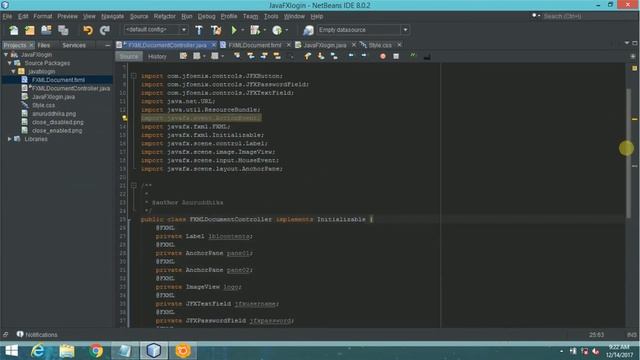Click the Last Edit icon in editor toolbar
Screen dimensions: 640x360
pyautogui.click(x=183, y=56)
